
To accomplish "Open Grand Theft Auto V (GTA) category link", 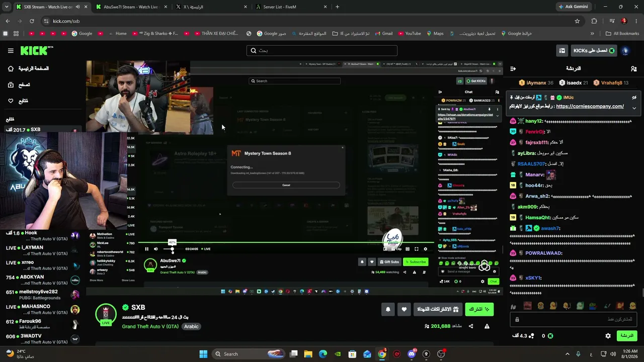I will 150,326.
